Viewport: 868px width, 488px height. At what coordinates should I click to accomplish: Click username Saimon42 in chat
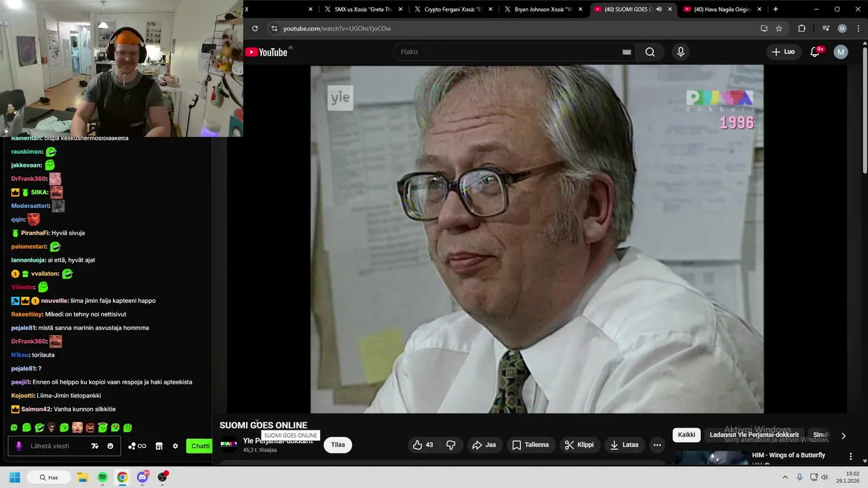[36, 409]
